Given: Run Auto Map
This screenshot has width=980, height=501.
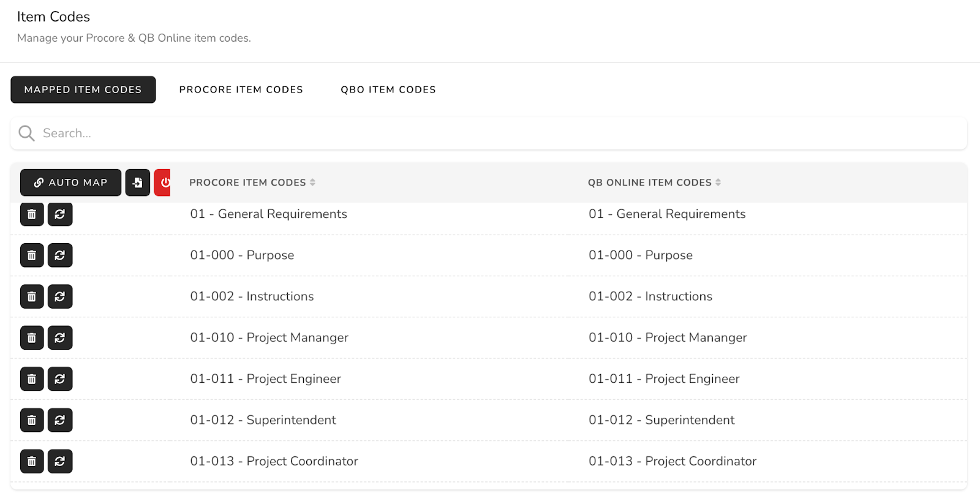Looking at the screenshot, I should tap(70, 183).
